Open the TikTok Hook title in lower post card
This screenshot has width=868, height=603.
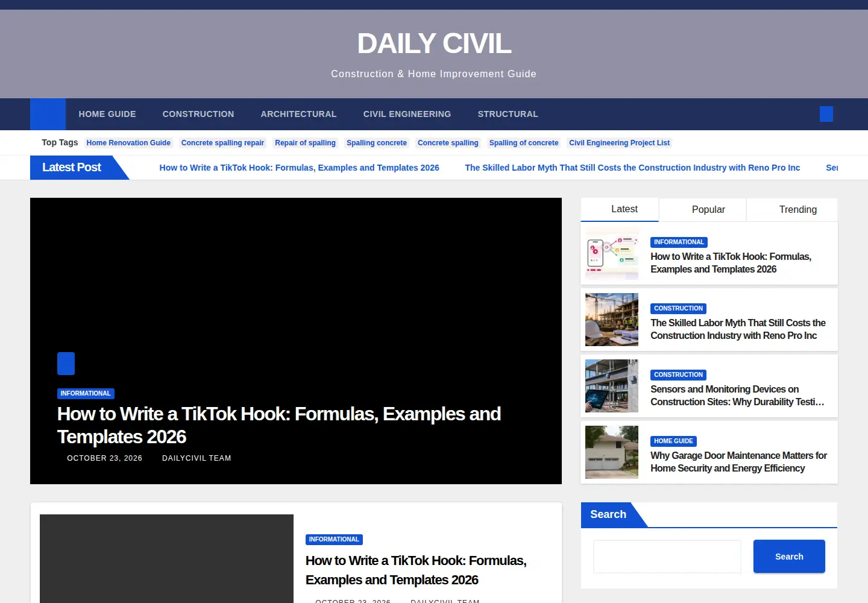(416, 570)
